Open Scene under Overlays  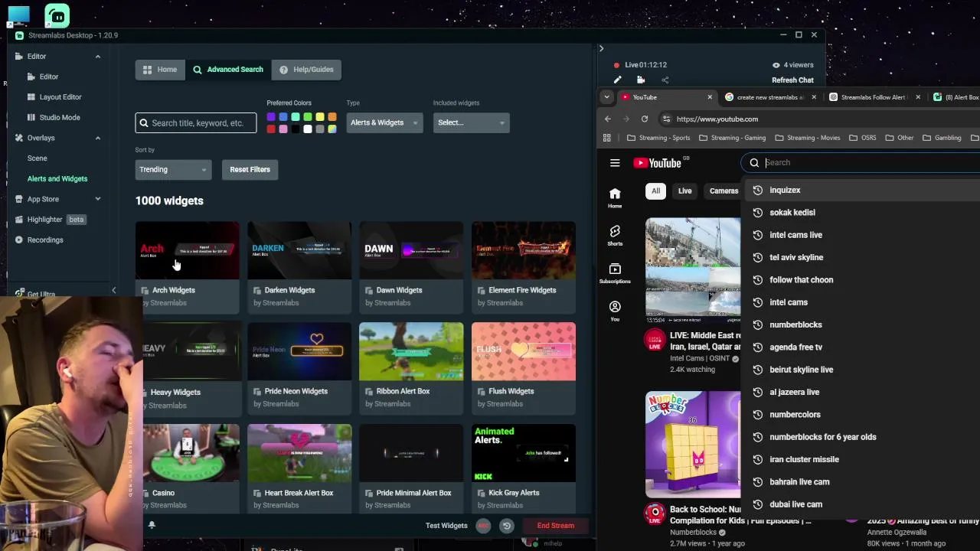click(37, 158)
